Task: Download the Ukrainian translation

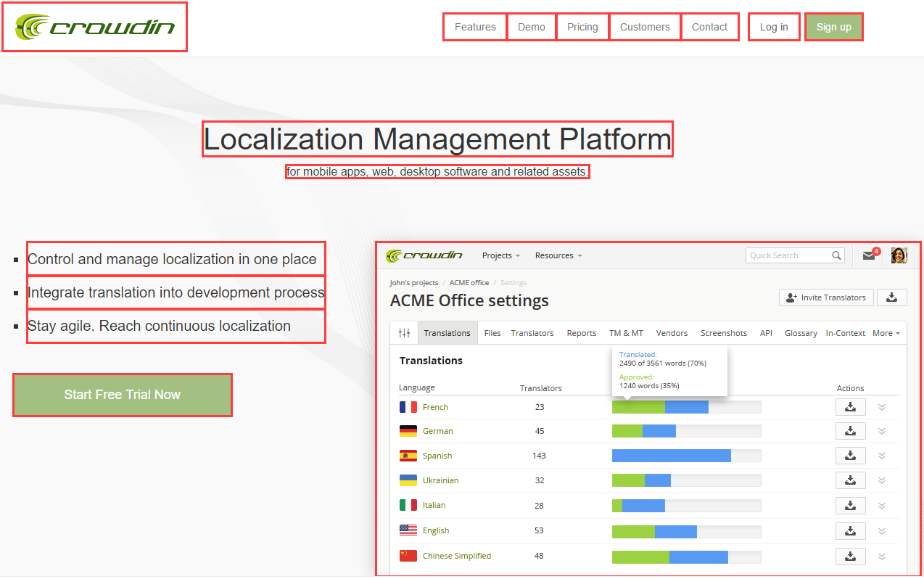Action: (x=851, y=480)
